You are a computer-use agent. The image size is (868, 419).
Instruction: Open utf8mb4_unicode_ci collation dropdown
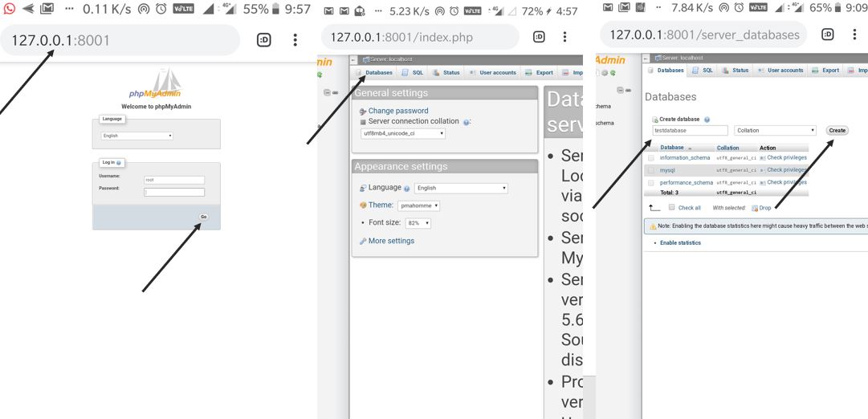(x=402, y=133)
